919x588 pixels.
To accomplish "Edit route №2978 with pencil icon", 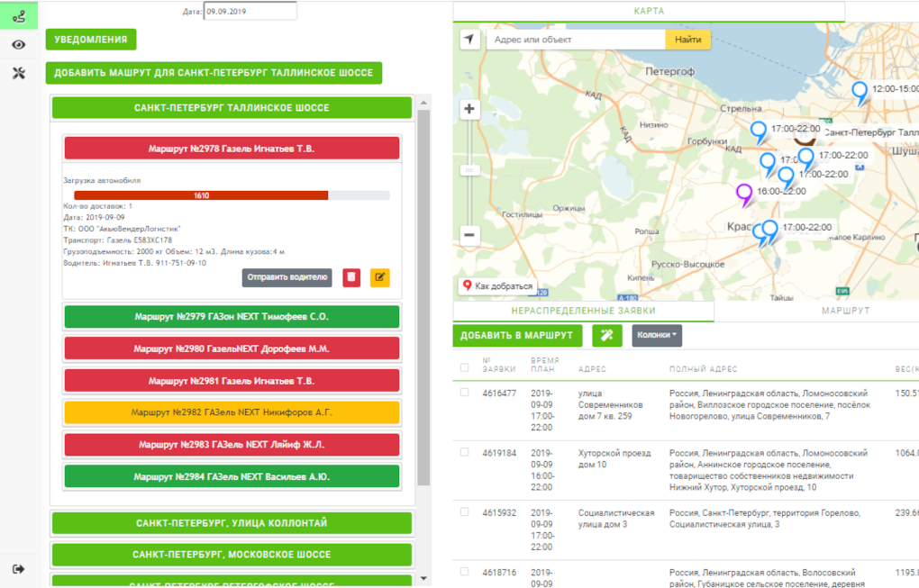I will 380,277.
